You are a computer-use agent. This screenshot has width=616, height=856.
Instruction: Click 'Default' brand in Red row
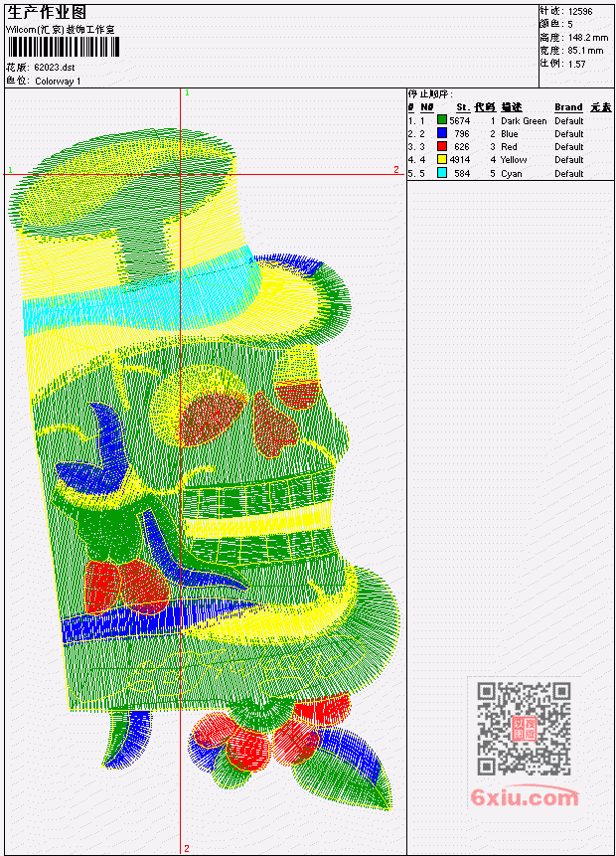click(x=569, y=147)
